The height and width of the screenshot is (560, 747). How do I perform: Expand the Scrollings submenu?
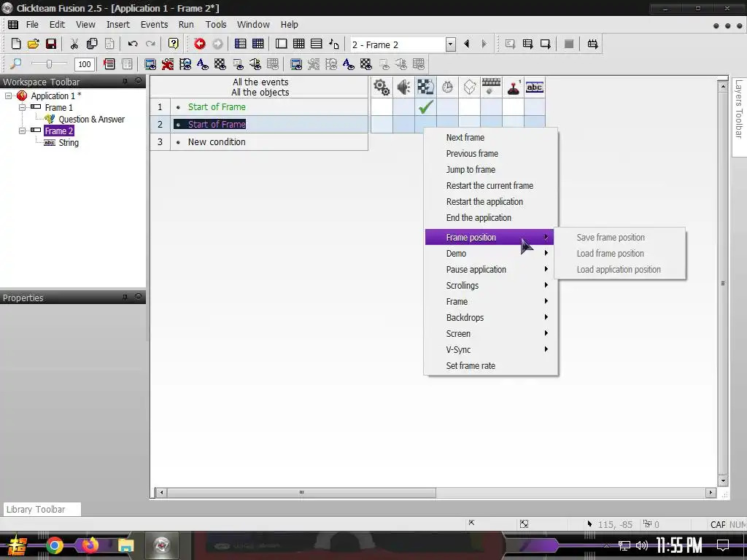[491, 286]
